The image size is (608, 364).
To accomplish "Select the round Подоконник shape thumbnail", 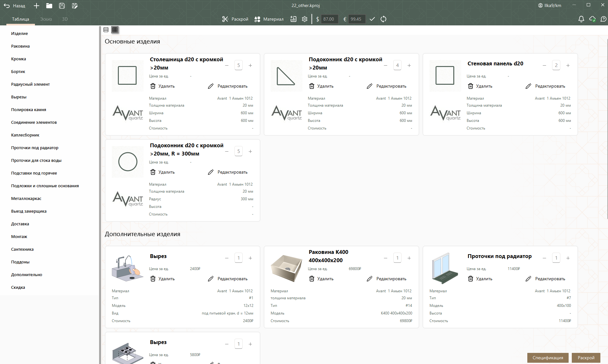I will [128, 162].
